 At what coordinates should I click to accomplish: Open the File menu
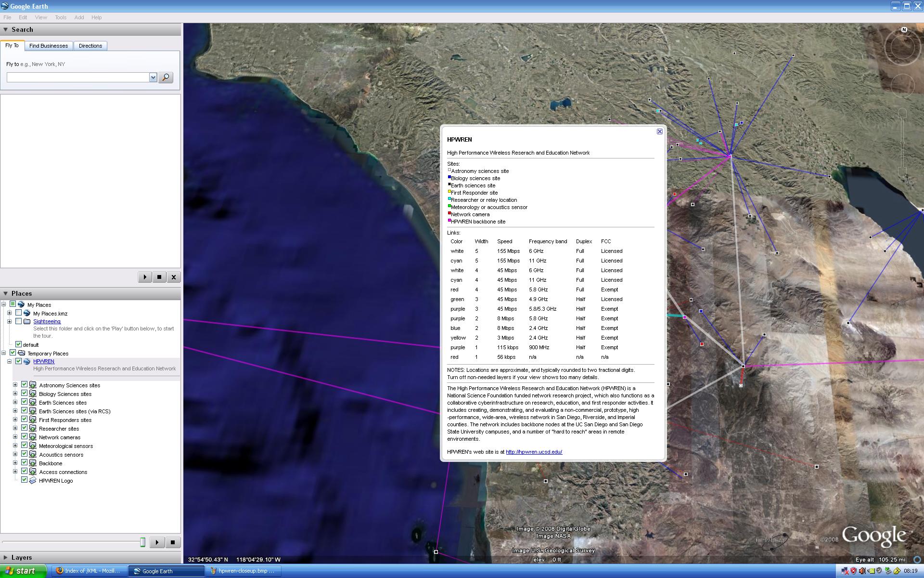(7, 17)
